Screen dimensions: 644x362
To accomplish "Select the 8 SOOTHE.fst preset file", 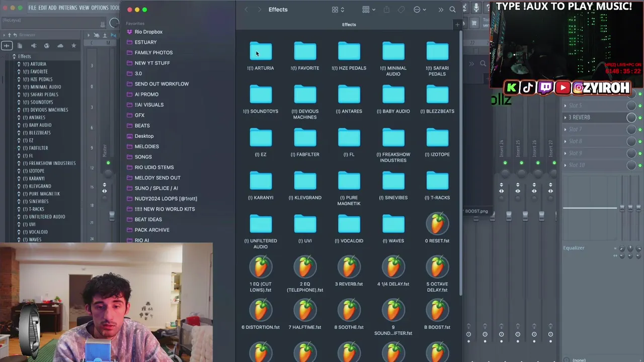I will (x=349, y=311).
